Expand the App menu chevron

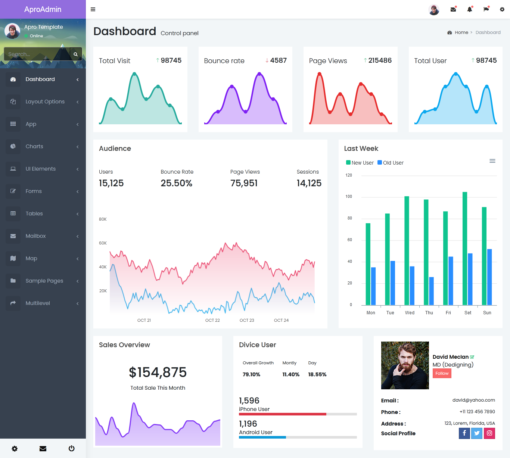click(78, 124)
